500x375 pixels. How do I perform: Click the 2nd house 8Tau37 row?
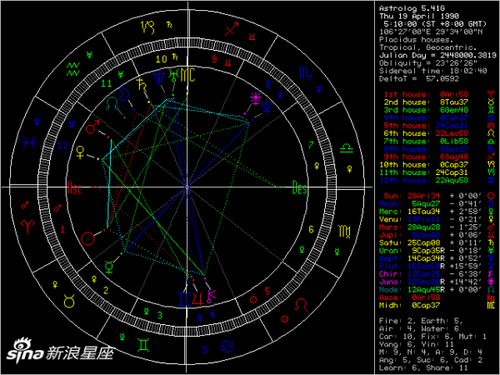(x=439, y=102)
